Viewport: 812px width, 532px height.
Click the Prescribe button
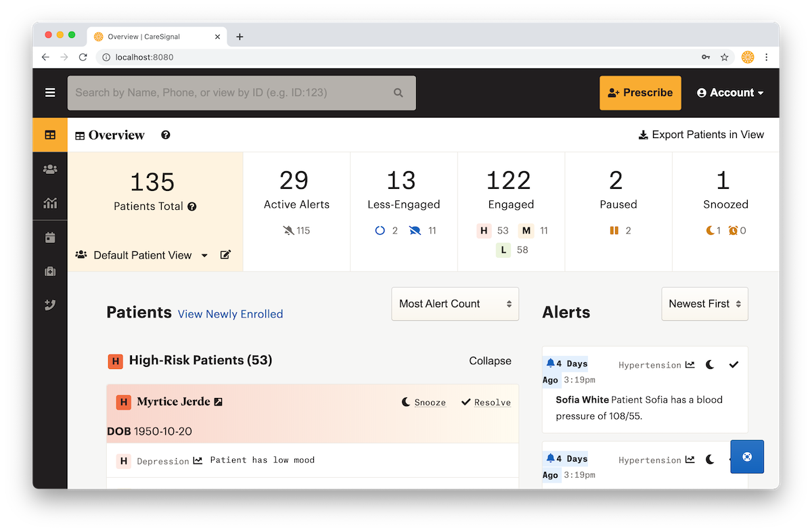(640, 93)
